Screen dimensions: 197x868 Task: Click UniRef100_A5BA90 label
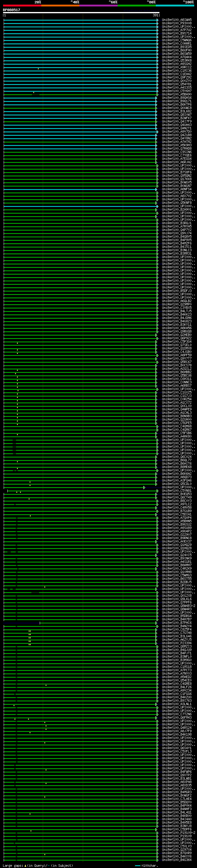click(x=177, y=94)
